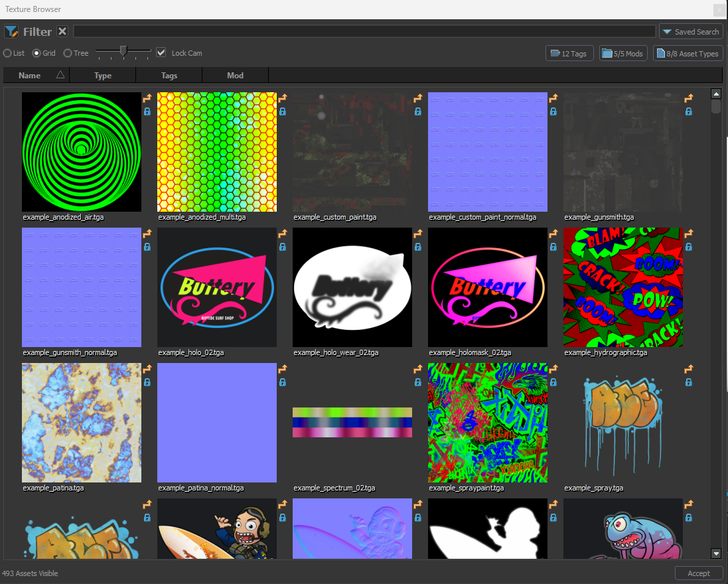Viewport: 728px width, 584px height.
Task: Select the example_gunsmith_normal.tga thumbnail
Action: coord(82,287)
